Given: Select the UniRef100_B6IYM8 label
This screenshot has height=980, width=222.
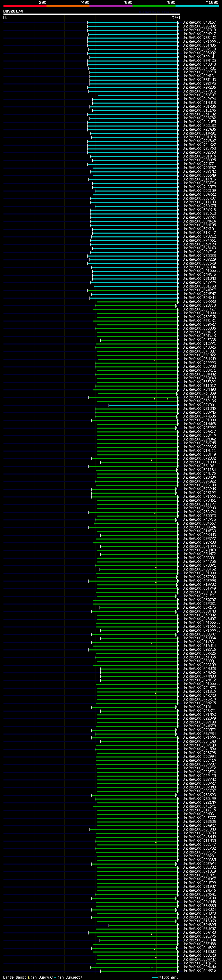Looking at the screenshot, I should tap(199, 397).
